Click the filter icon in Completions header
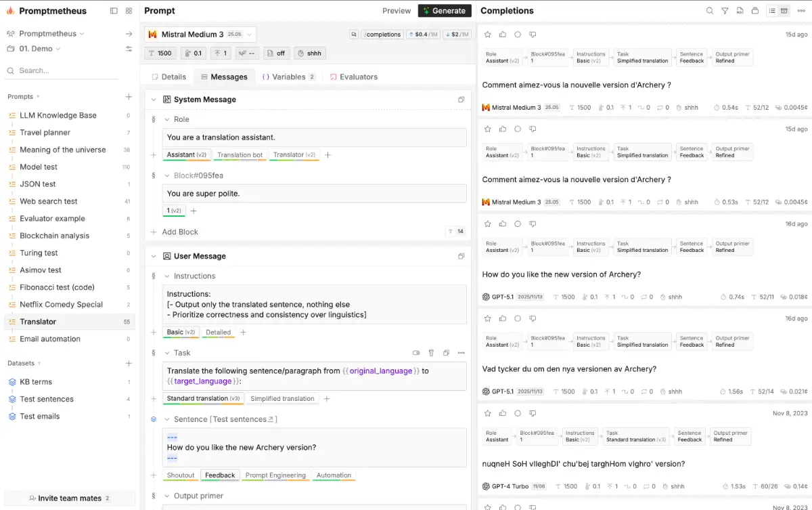 click(725, 11)
